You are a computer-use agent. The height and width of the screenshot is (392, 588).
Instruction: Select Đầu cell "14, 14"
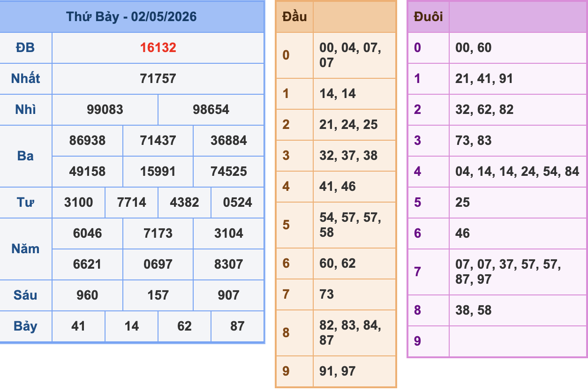click(x=354, y=94)
